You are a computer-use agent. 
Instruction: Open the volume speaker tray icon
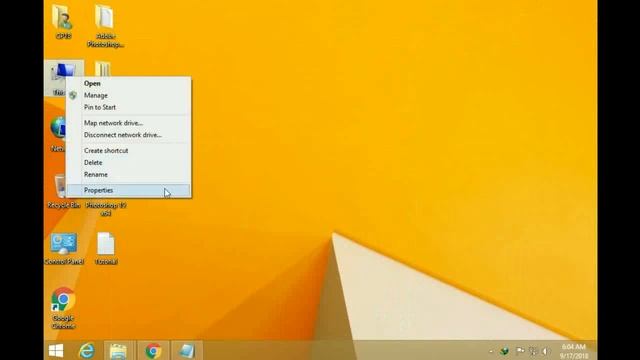tap(546, 351)
